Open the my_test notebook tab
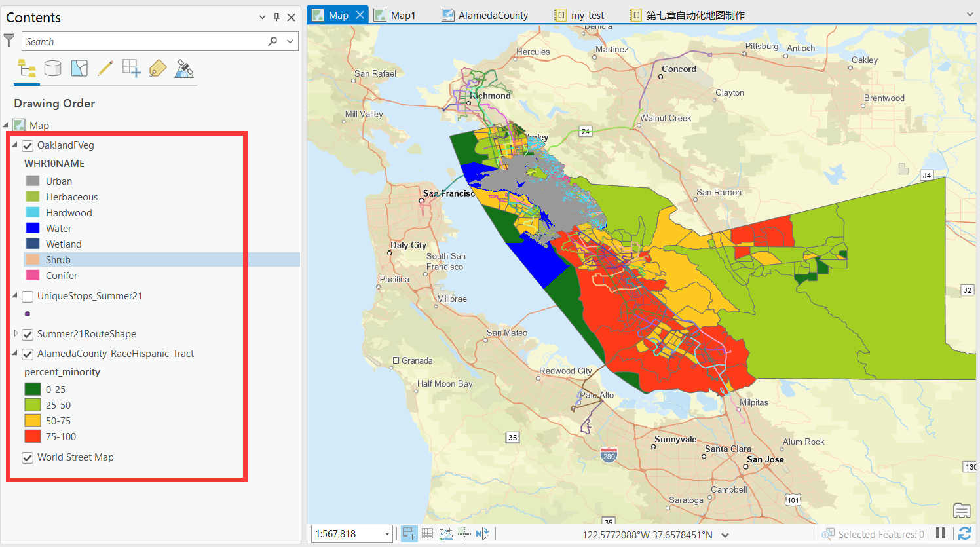 [x=579, y=15]
